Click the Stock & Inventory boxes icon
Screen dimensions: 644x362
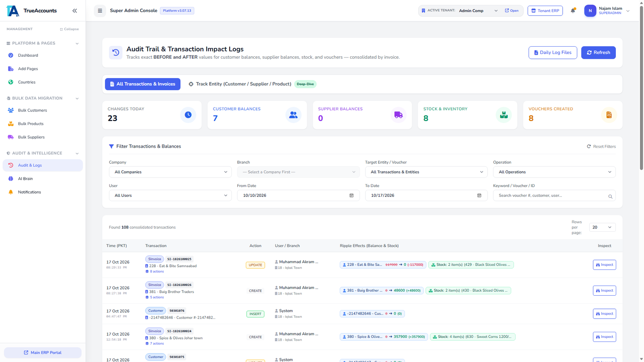504,115
